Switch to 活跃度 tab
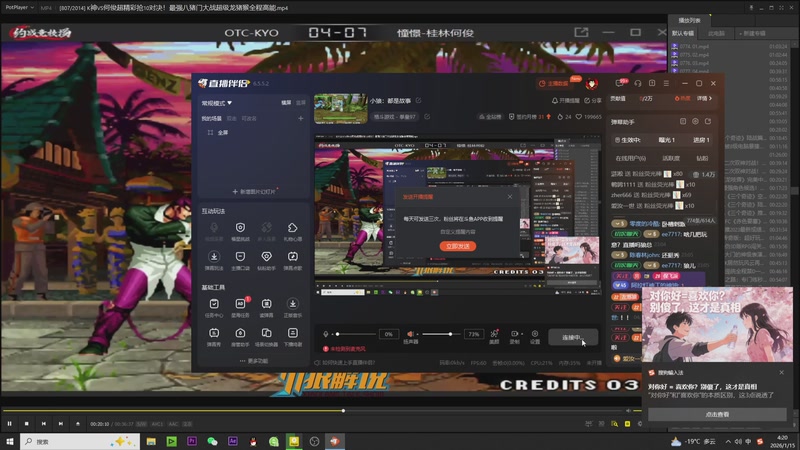The height and width of the screenshot is (450, 800). (x=671, y=158)
